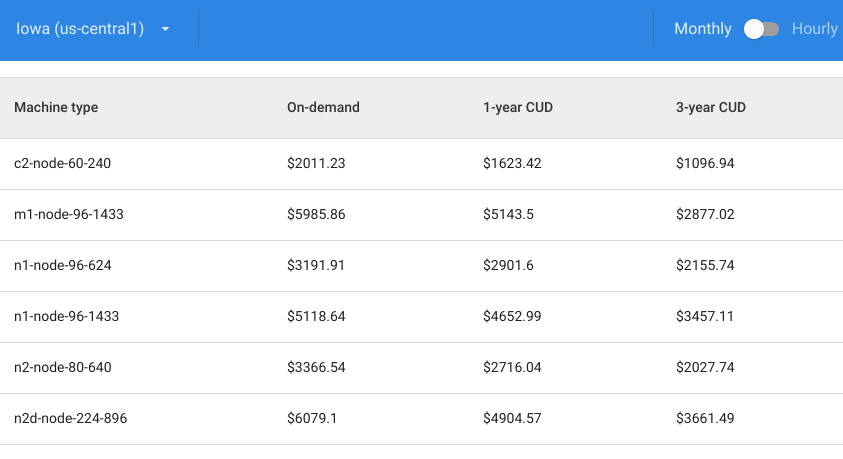Click the n1-node-96-1433 row label

click(x=67, y=316)
